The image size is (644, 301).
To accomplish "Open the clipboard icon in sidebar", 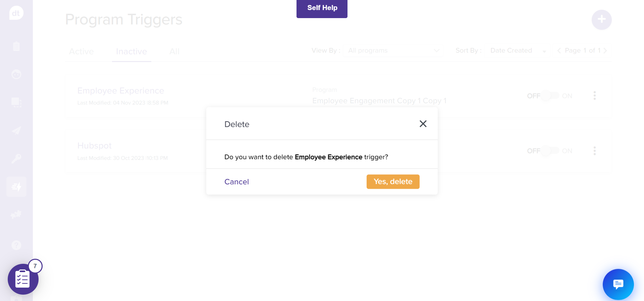I will coord(16,46).
